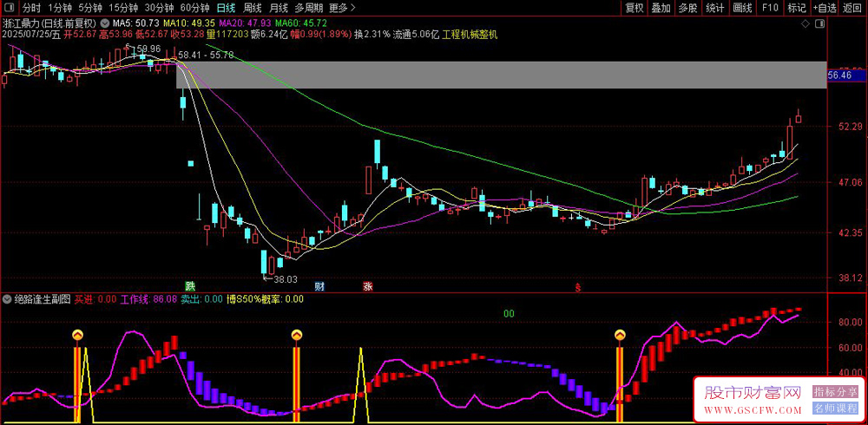Switch to the 分时 intraday tab
Image resolution: width=868 pixels, height=425 pixels.
(31, 8)
